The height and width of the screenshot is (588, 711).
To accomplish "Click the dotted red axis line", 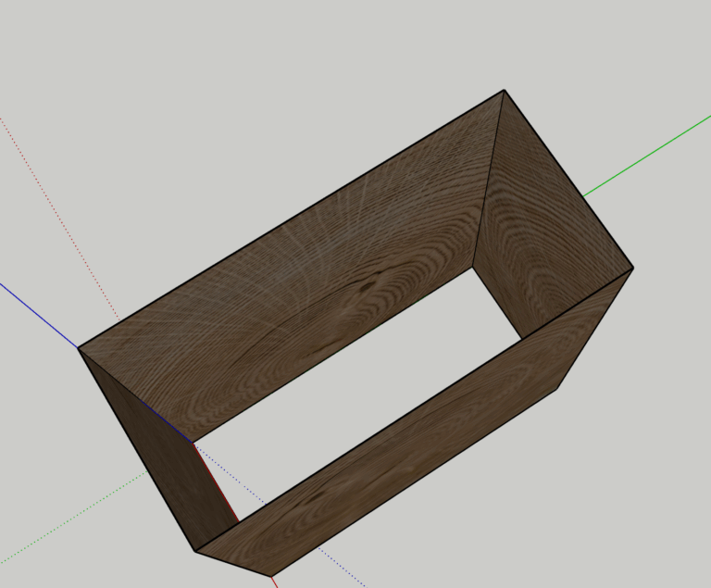I will (59, 218).
